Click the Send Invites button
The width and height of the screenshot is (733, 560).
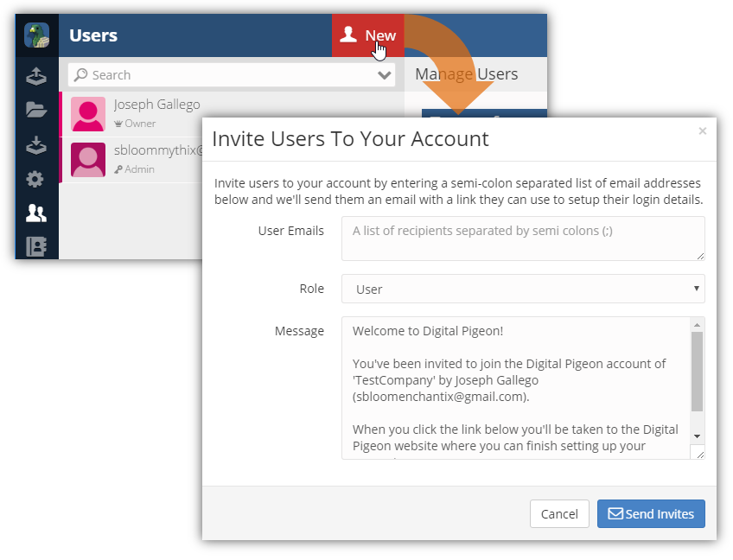pos(651,513)
